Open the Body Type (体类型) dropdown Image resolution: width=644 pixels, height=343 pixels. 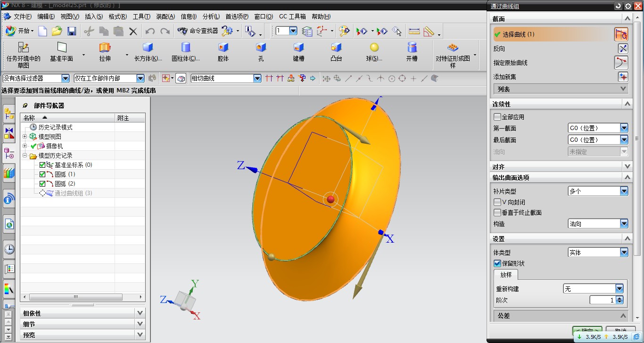click(x=624, y=253)
